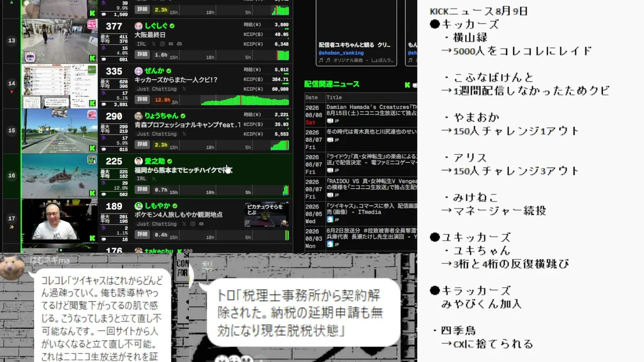Open 詳細 for りょうちゃん's stream
Viewport: 644px width, 362px height.
pyautogui.click(x=142, y=144)
